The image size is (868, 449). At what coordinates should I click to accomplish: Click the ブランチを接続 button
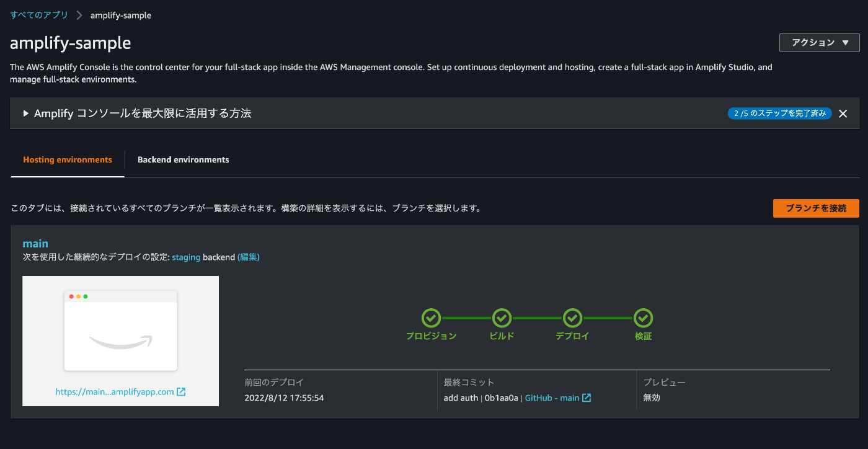pos(816,208)
